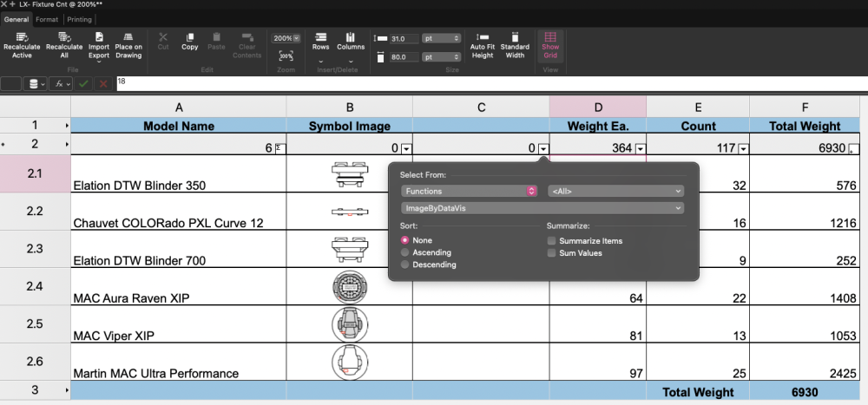Click the Elation DTW Blinder 700 symbol image
The height and width of the screenshot is (405, 868).
point(349,250)
